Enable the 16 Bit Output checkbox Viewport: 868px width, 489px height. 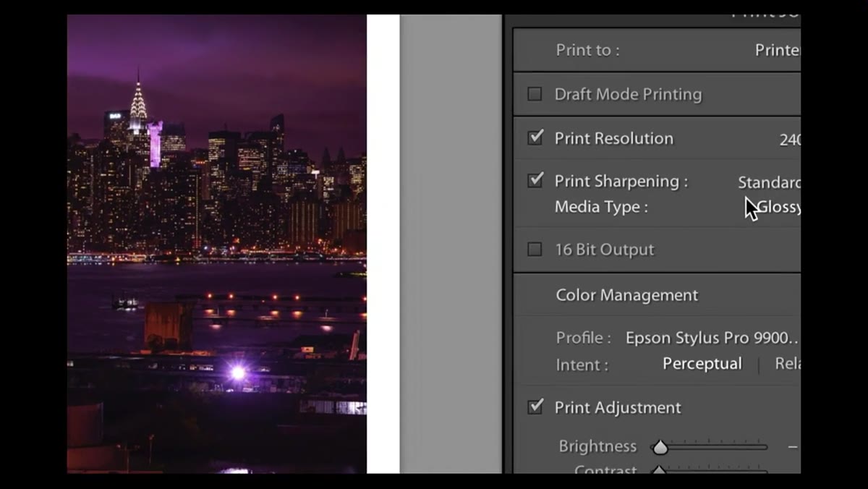(x=535, y=250)
